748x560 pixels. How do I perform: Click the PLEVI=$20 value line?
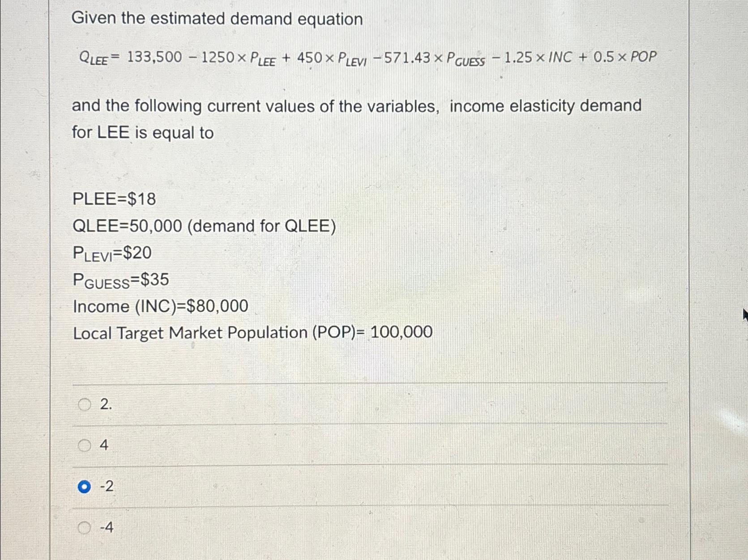112,253
